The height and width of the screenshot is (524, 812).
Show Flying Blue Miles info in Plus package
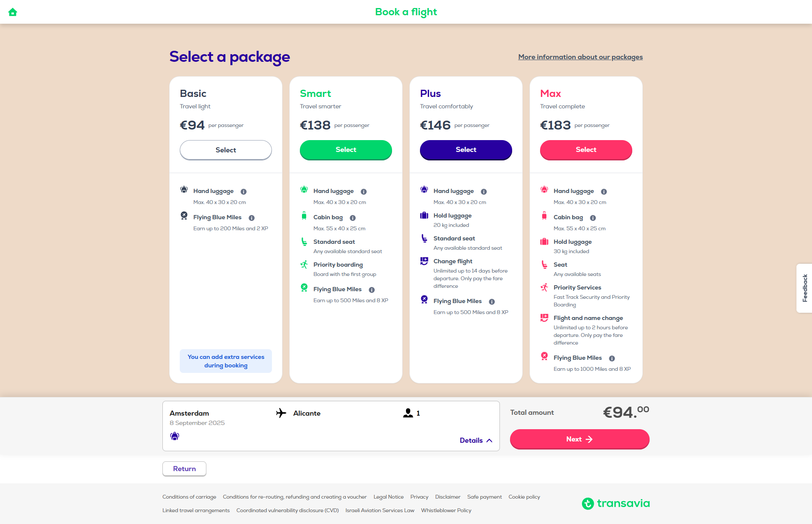492,302
